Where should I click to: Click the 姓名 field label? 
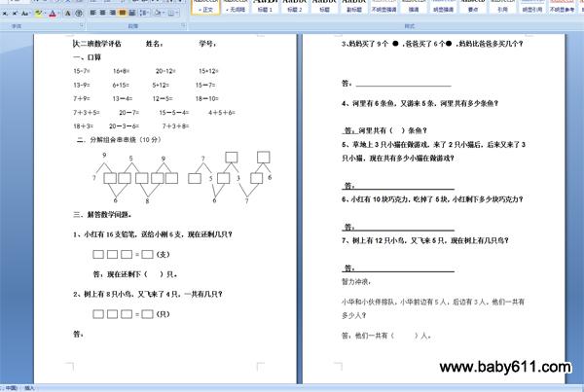click(x=154, y=44)
